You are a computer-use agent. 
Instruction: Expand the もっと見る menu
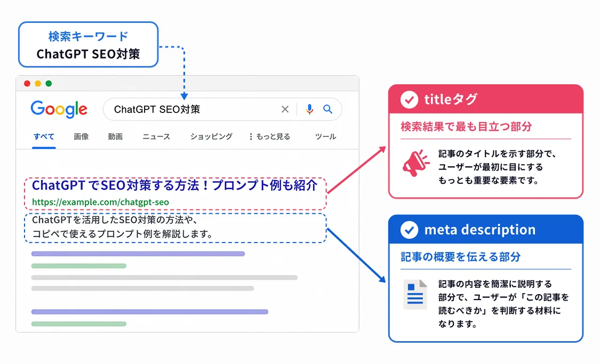pos(270,136)
